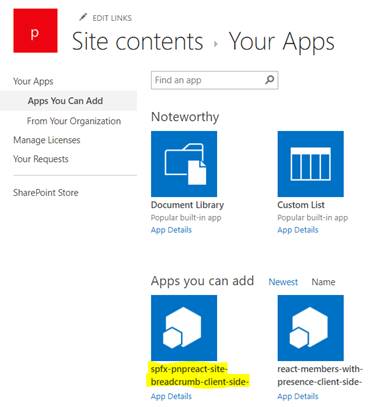Click the Document Library title
Viewport: 370px width, 407px height.
[187, 205]
